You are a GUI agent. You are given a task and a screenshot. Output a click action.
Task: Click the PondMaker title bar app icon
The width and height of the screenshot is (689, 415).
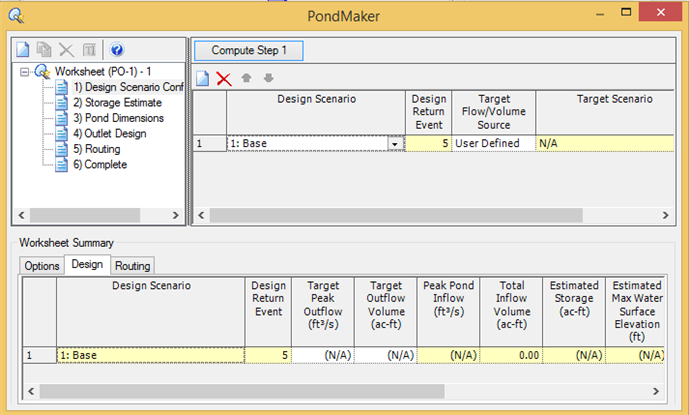point(16,16)
